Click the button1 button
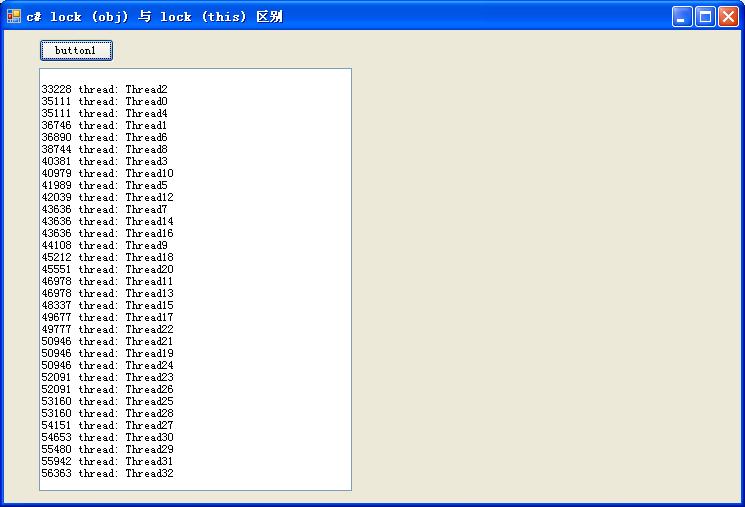 [x=76, y=50]
